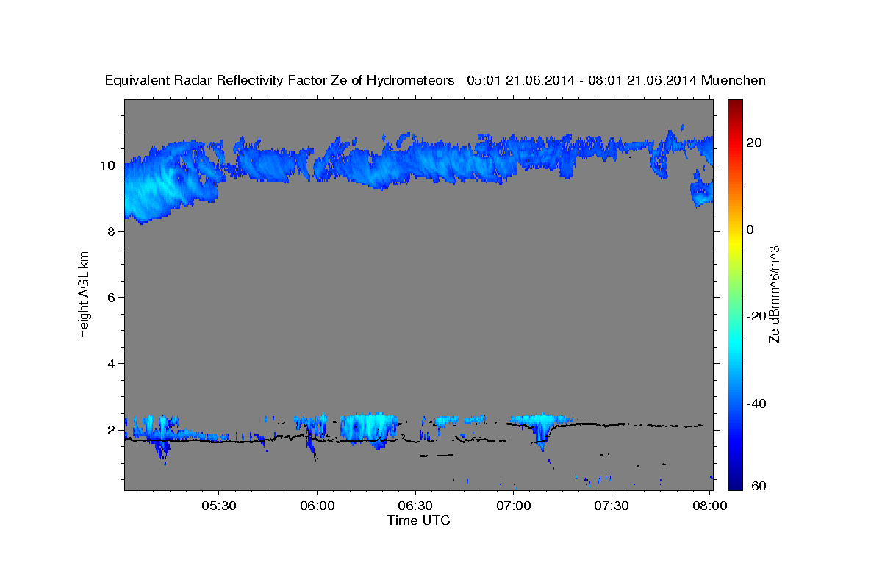The image size is (882, 588).
Task: Click the plot title 'Equivalent Radar Reflectivity Factor Ze of Hydrometeors'
Action: [x=280, y=80]
